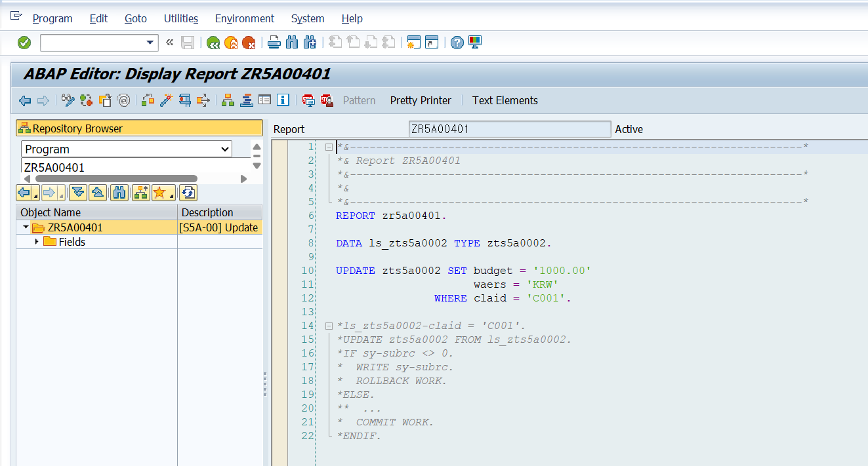Toggle Display/Change with the pencil-glasses icon

pyautogui.click(x=68, y=100)
